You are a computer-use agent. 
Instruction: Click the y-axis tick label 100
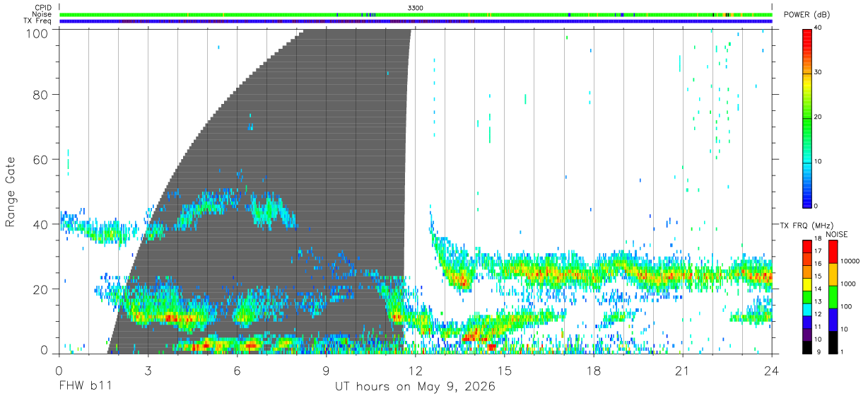point(37,33)
